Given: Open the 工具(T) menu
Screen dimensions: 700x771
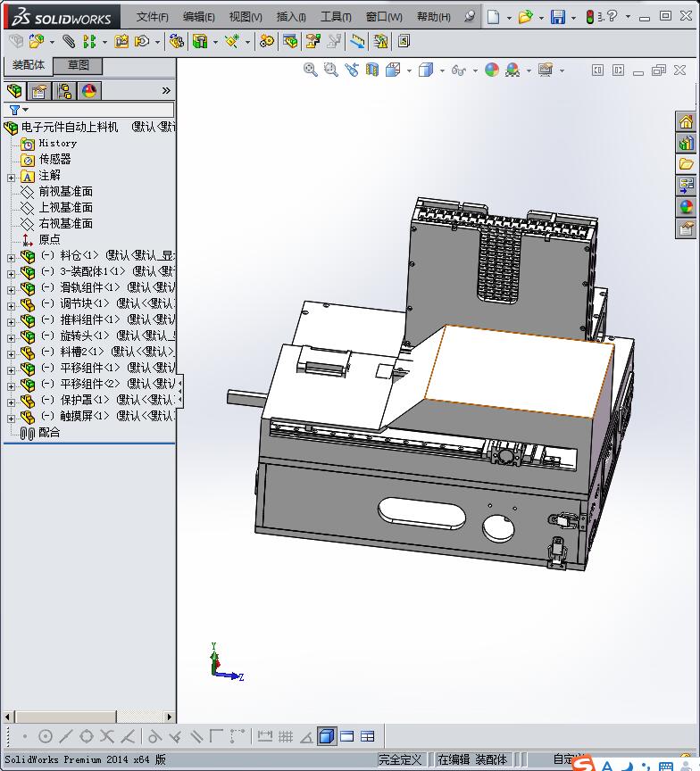Looking at the screenshot, I should coord(336,17).
